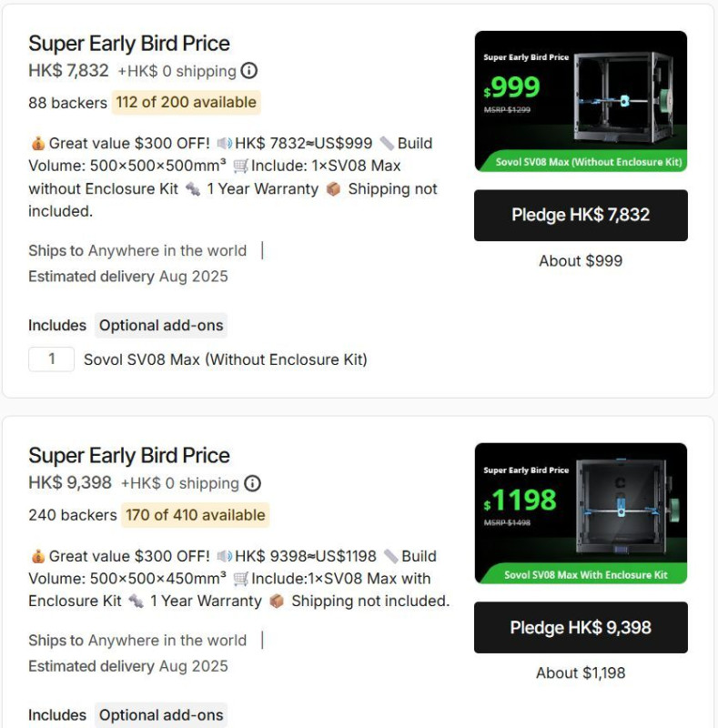The height and width of the screenshot is (728, 718).
Task: Click quantity box showing 1 for SV08 Max
Action: point(52,359)
